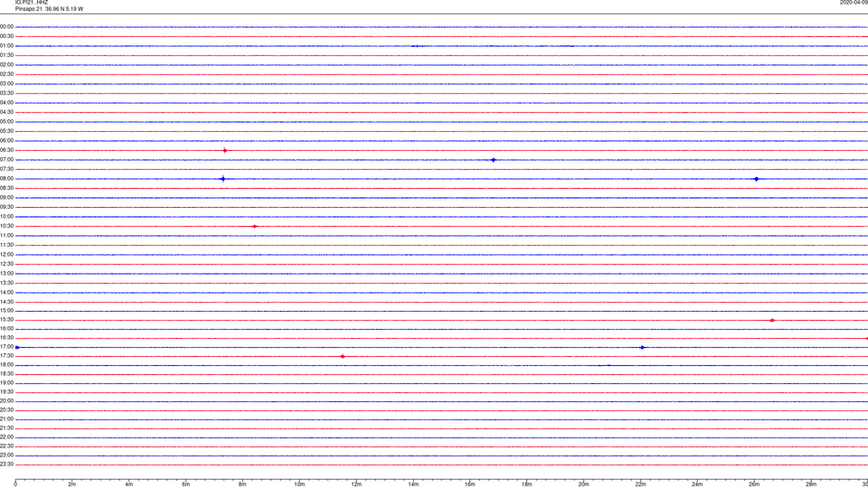
Task: Click the 2m tick label on the time axis
Action: click(x=72, y=484)
